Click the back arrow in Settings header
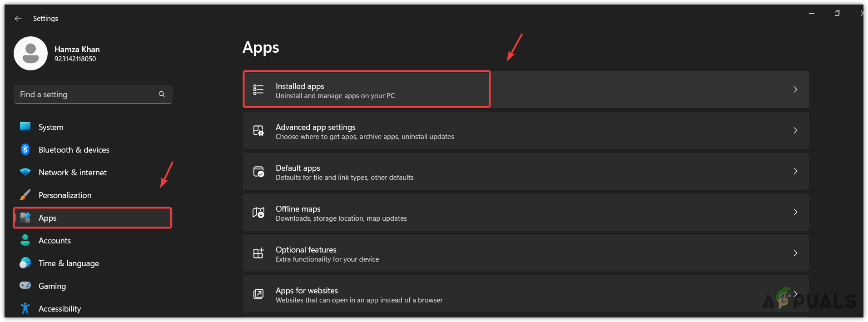 (18, 19)
